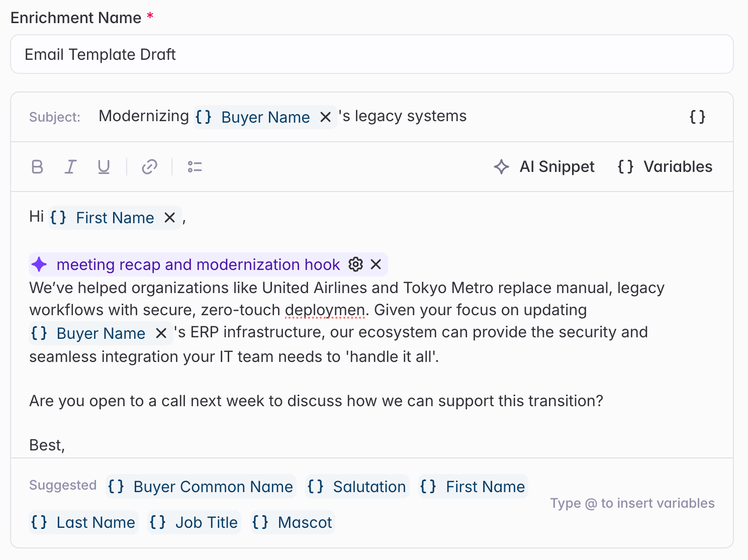The image size is (748, 560).
Task: Toggle bold formatting in editor toolbar
Action: pos(37,167)
